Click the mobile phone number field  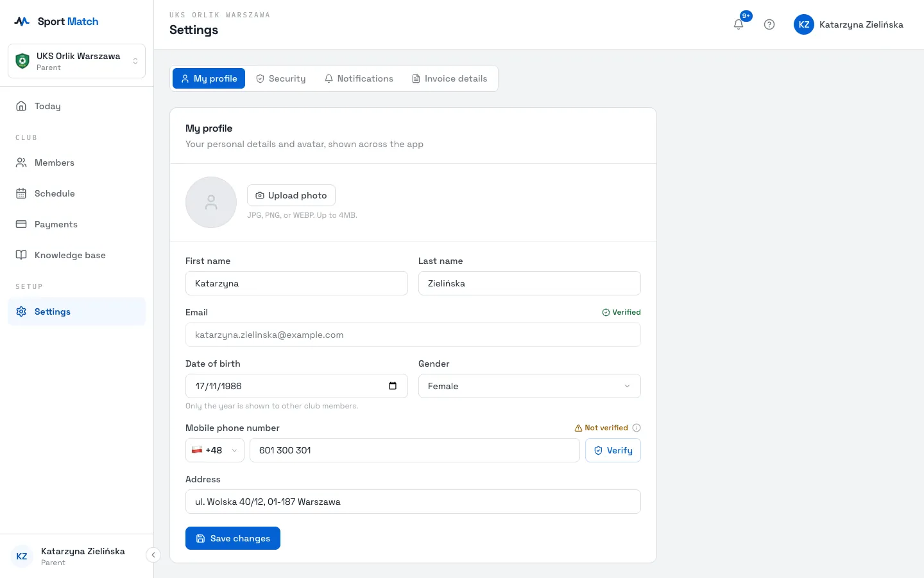pos(415,450)
